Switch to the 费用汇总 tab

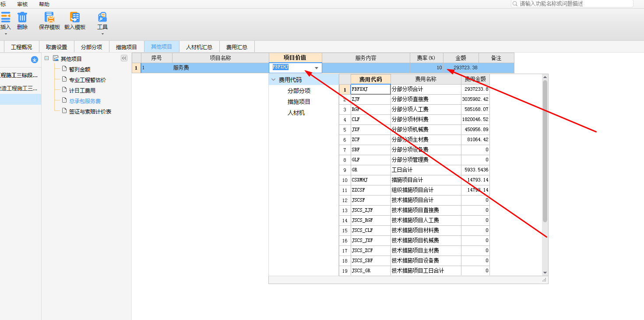pos(237,47)
